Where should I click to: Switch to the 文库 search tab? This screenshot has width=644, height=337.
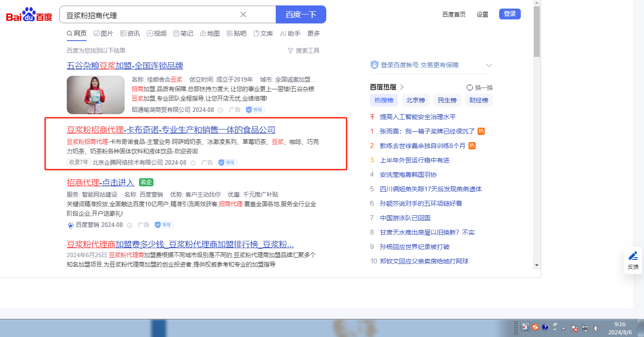263,33
